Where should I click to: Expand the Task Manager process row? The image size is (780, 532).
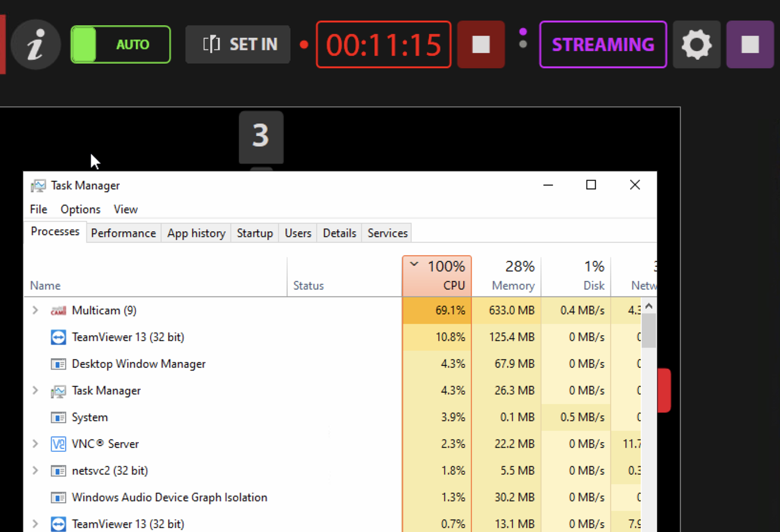pos(35,390)
